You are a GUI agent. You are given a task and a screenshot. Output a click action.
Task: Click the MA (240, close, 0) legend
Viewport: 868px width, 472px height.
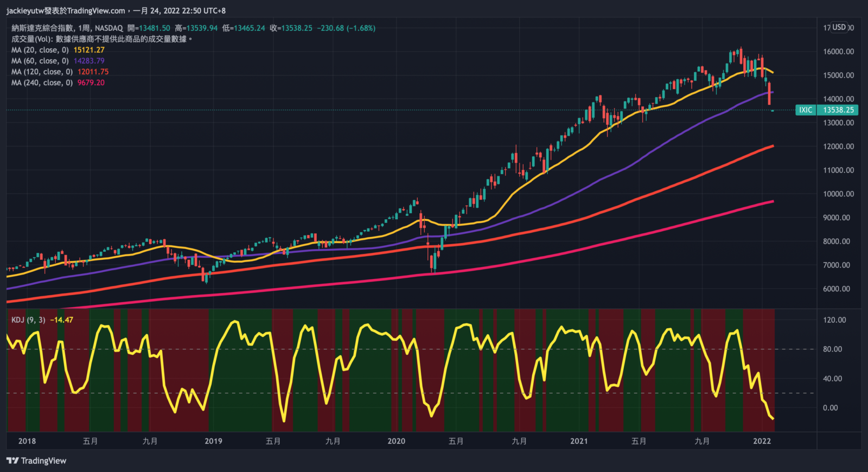click(42, 82)
